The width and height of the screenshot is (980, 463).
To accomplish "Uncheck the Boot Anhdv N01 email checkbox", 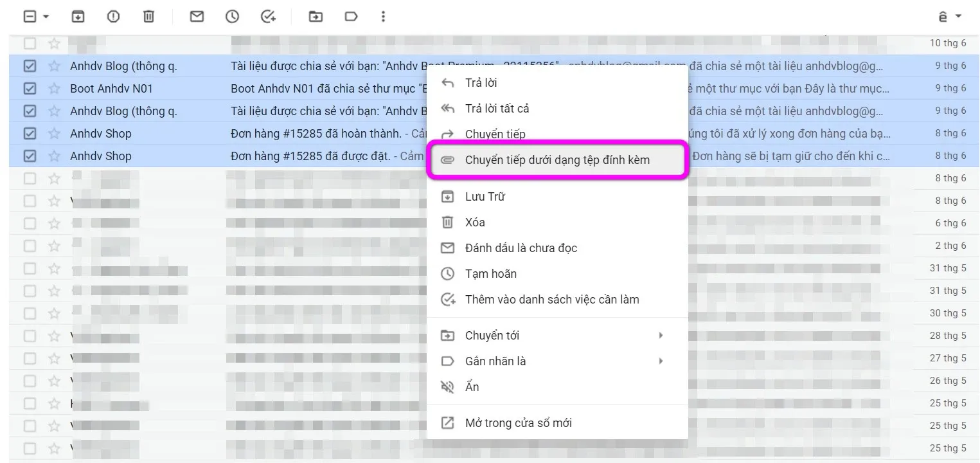I will pyautogui.click(x=30, y=88).
